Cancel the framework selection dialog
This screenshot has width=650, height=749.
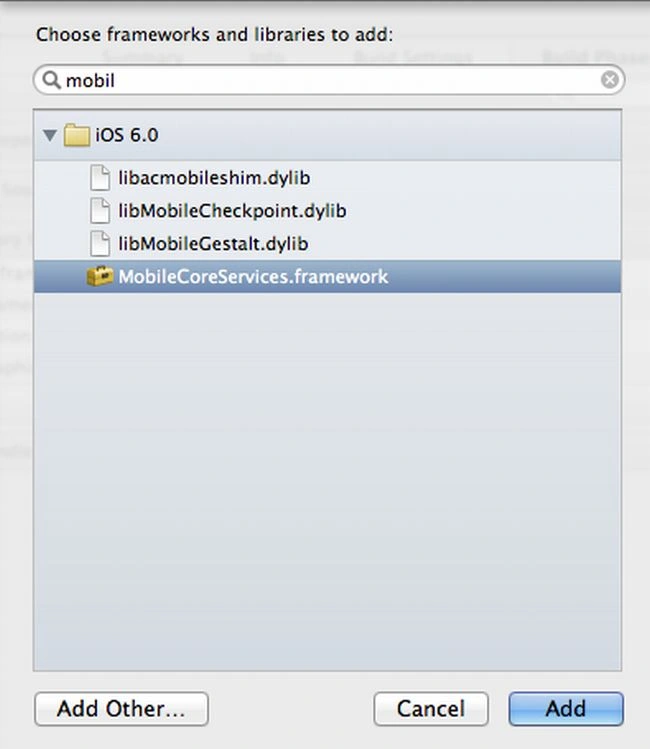coord(431,709)
